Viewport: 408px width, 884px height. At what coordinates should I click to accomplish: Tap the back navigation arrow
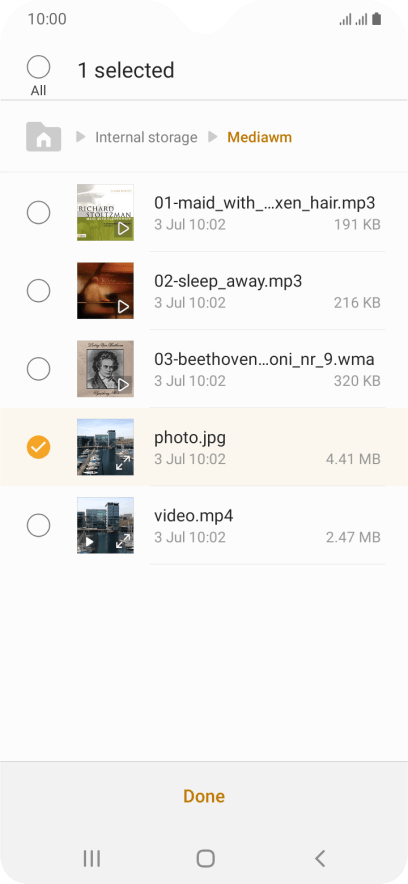pyautogui.click(x=320, y=859)
